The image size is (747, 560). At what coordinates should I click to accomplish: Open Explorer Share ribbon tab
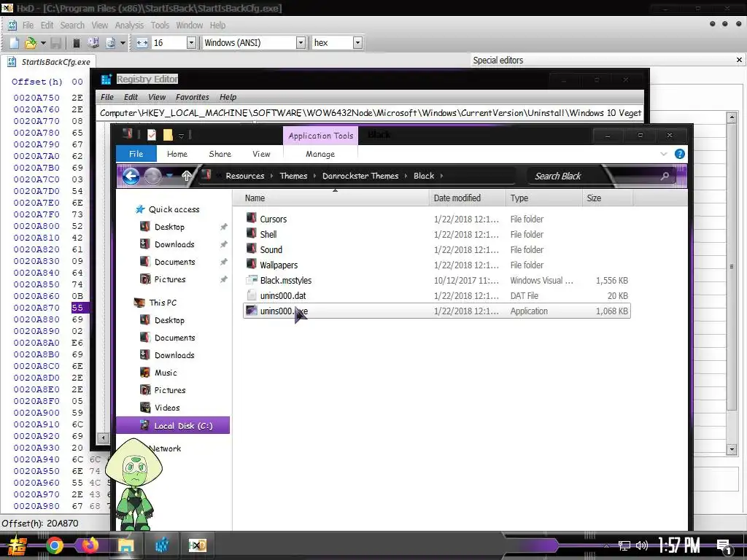tap(220, 155)
